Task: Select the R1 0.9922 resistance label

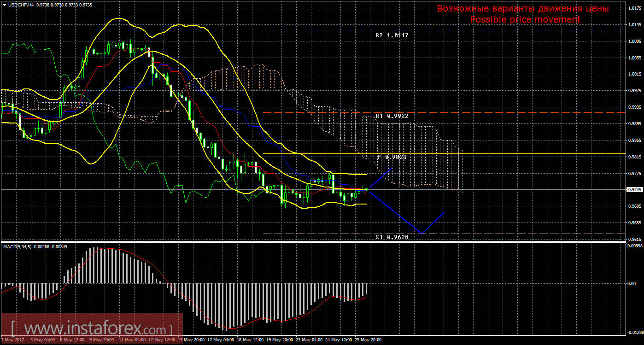Action: (x=392, y=116)
